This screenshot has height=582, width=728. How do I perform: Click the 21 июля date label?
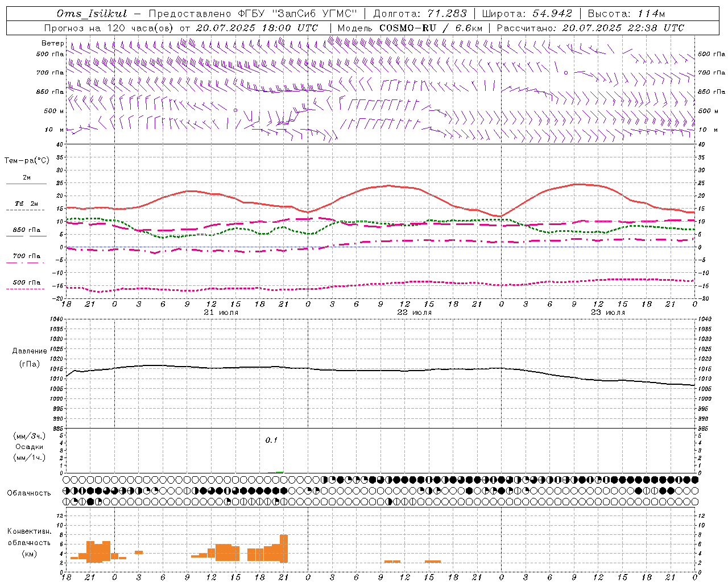point(221,313)
